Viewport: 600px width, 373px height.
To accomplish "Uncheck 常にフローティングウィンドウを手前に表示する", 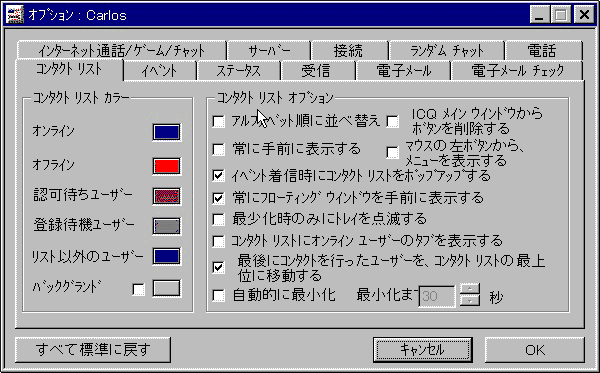I will coord(218,198).
